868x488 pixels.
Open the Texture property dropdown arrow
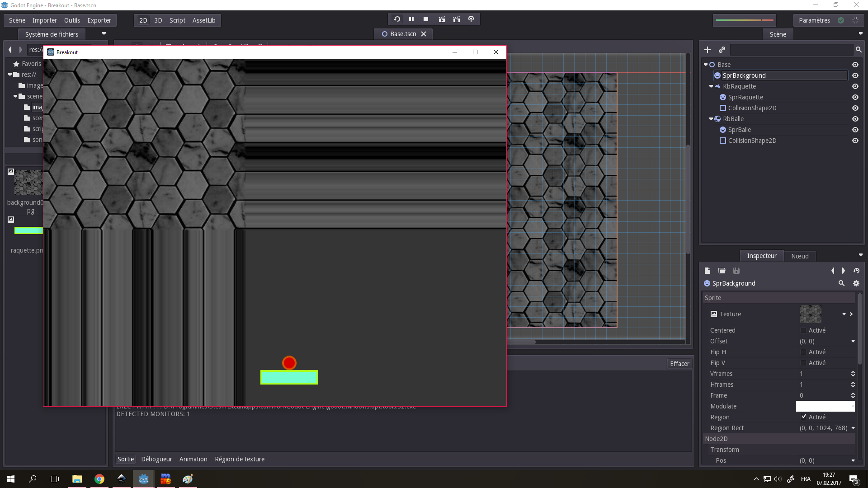click(844, 314)
